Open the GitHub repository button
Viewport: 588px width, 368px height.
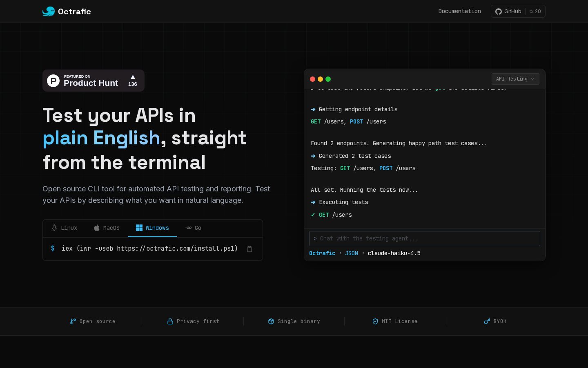(x=518, y=11)
